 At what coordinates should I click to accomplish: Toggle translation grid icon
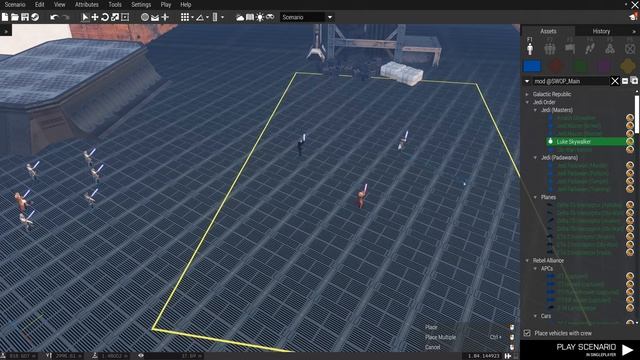[x=185, y=17]
